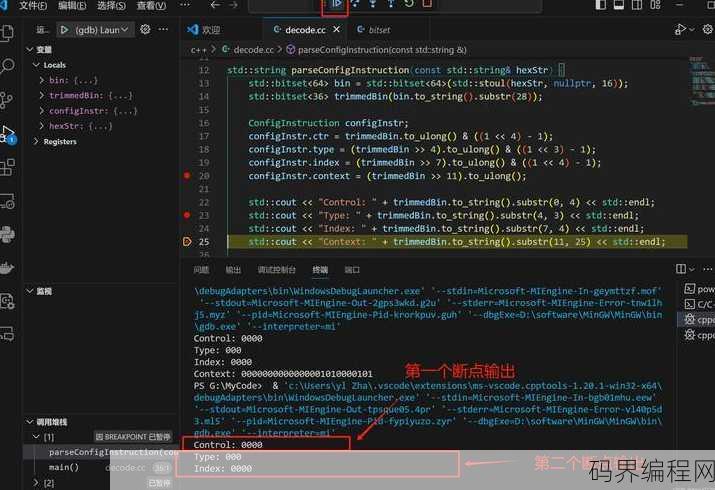The image size is (715, 490).
Task: Open customize layout icon
Action: 655,5
